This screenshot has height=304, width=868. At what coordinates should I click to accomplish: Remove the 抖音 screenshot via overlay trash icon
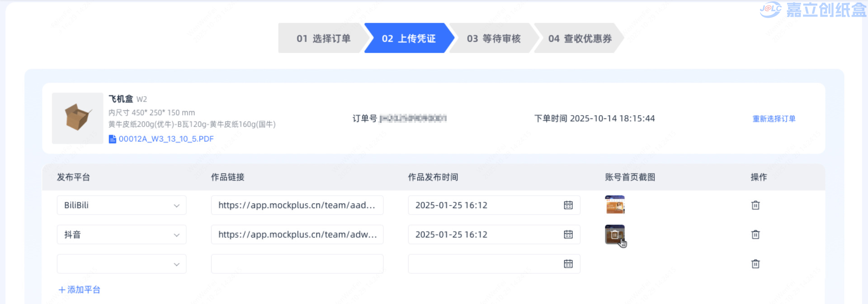tap(614, 234)
